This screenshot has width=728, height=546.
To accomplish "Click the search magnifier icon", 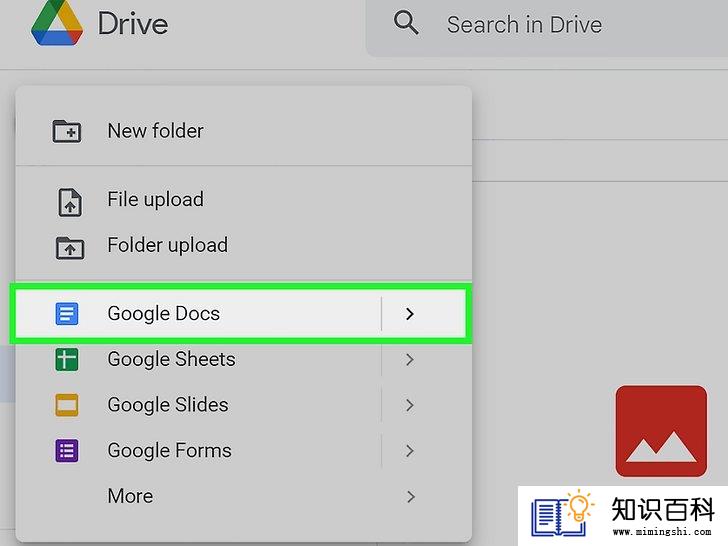I will tap(406, 23).
